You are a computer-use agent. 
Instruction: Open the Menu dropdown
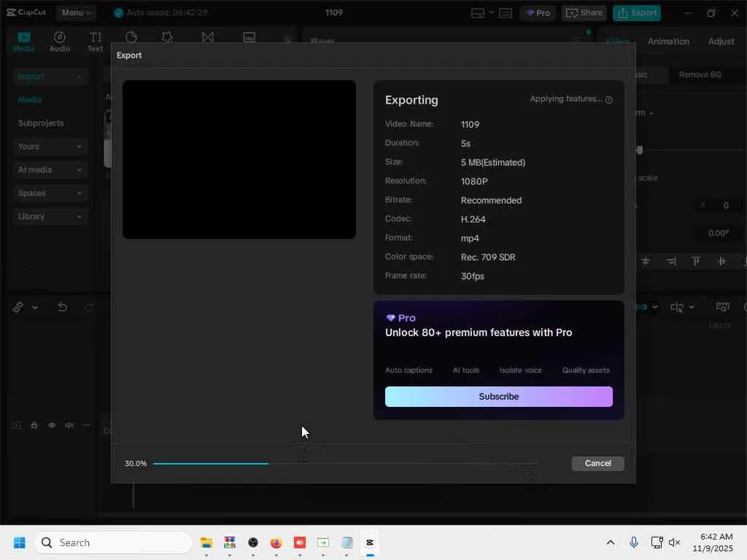tap(76, 12)
